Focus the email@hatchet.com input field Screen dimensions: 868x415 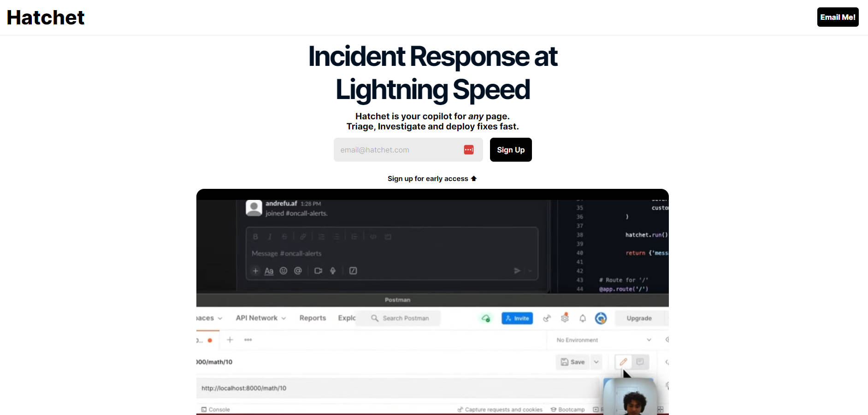point(396,150)
